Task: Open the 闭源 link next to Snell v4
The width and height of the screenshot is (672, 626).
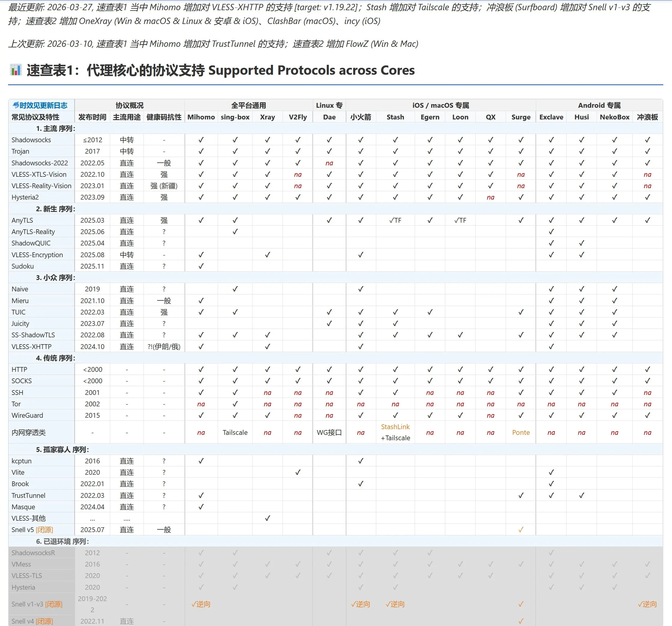Action: pyautogui.click(x=44, y=621)
